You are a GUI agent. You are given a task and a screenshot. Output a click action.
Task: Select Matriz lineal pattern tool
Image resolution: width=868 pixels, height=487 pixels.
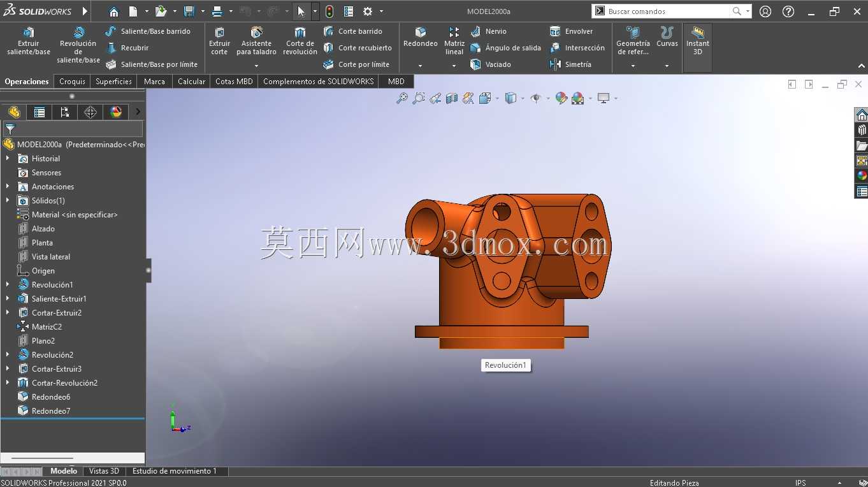(454, 41)
